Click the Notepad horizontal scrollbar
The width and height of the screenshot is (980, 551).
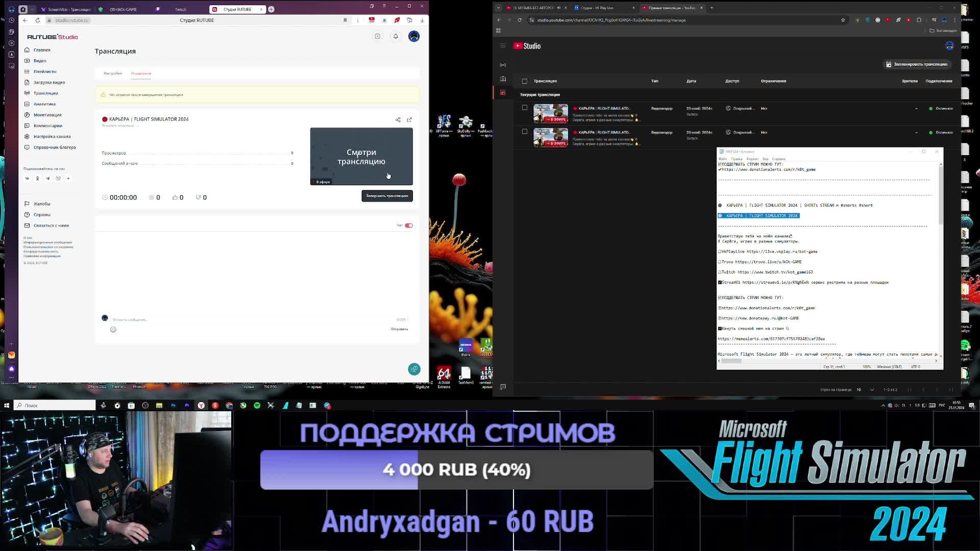tap(731, 361)
